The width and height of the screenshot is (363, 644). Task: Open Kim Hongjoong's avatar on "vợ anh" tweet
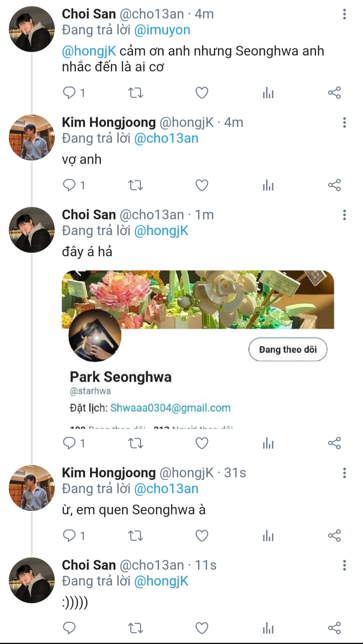tap(32, 138)
